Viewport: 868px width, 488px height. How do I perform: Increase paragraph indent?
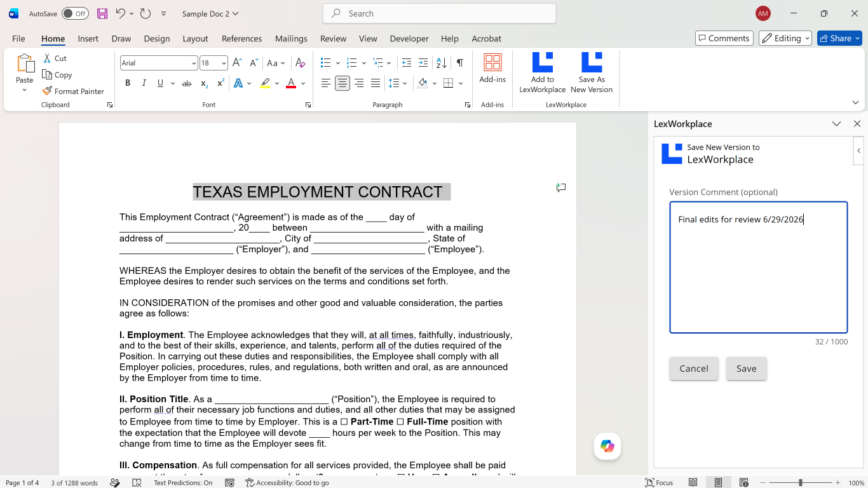423,63
